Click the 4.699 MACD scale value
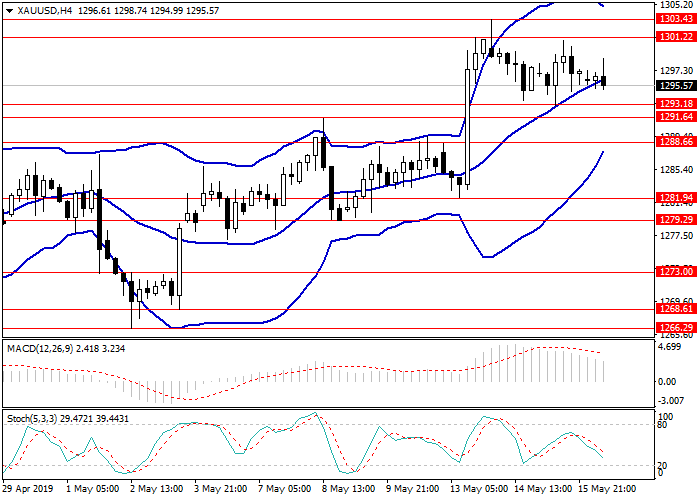Image resolution: width=700 pixels, height=500 pixels. (672, 347)
